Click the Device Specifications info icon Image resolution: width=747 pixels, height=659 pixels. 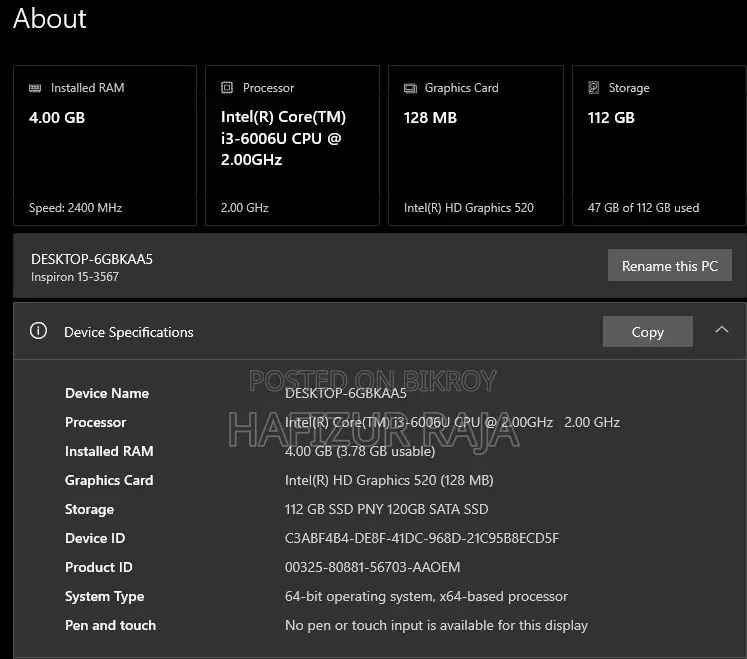(39, 331)
